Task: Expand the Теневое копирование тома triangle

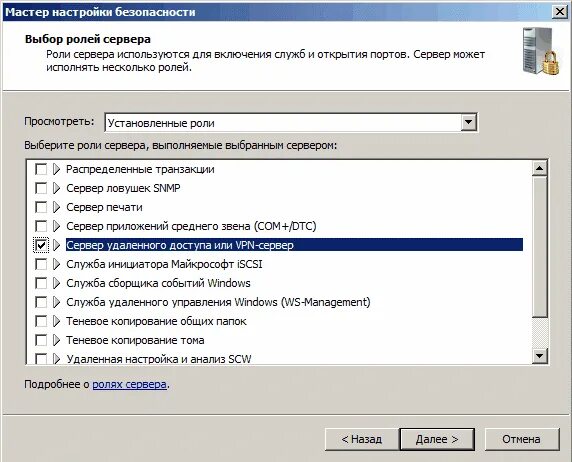Action: [x=56, y=340]
